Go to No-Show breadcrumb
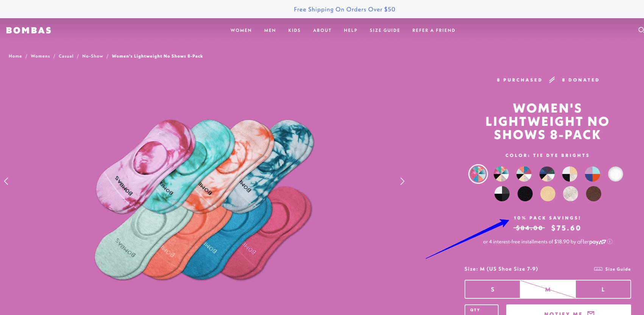Screen dimensions: 644x315 [x=92, y=56]
